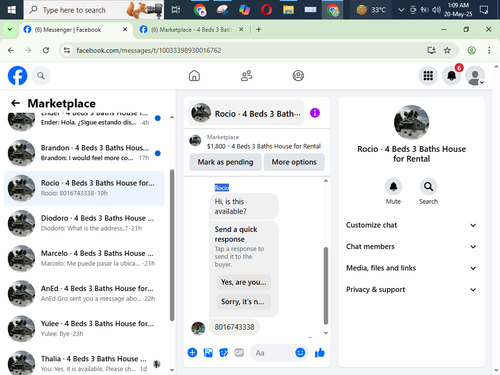This screenshot has width=500, height=375.
Task: Open the Opera browser in taskbar
Action: (266, 10)
